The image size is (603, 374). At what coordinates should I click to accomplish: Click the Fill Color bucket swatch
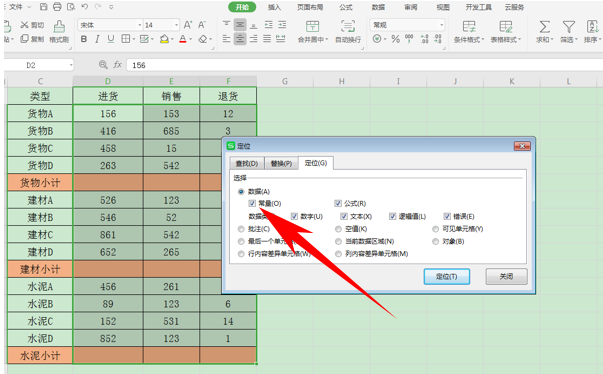pos(164,39)
